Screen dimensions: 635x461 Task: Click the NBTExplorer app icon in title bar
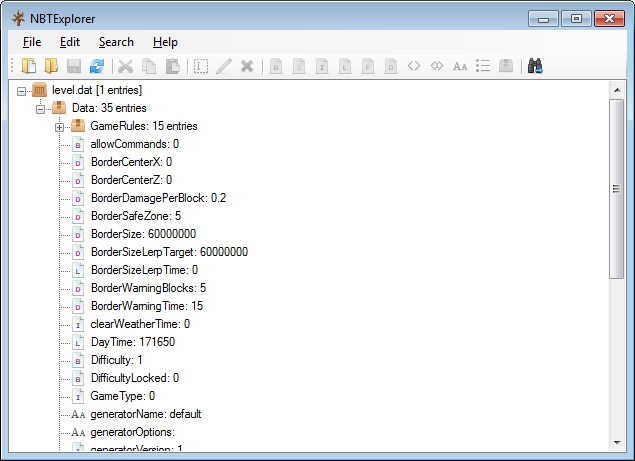(18, 19)
